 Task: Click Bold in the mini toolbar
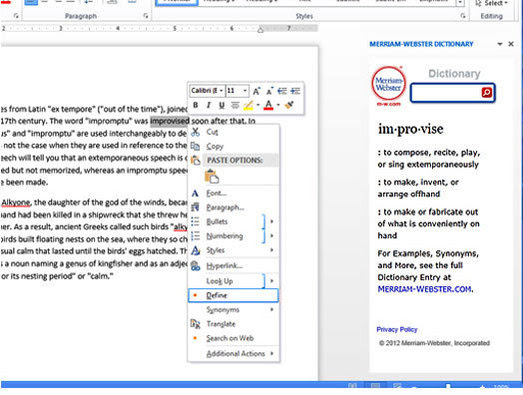coord(196,105)
